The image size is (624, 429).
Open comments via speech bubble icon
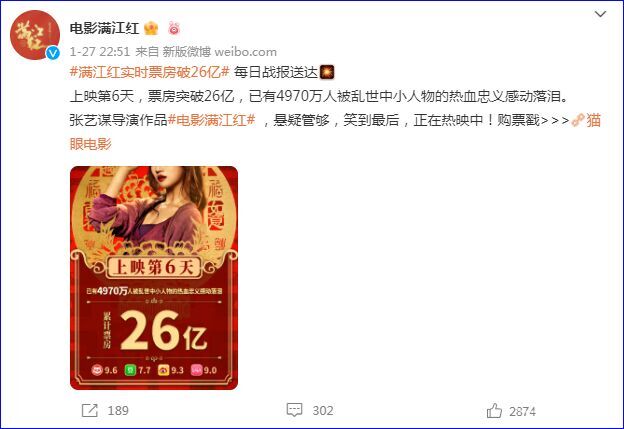pos(294,410)
